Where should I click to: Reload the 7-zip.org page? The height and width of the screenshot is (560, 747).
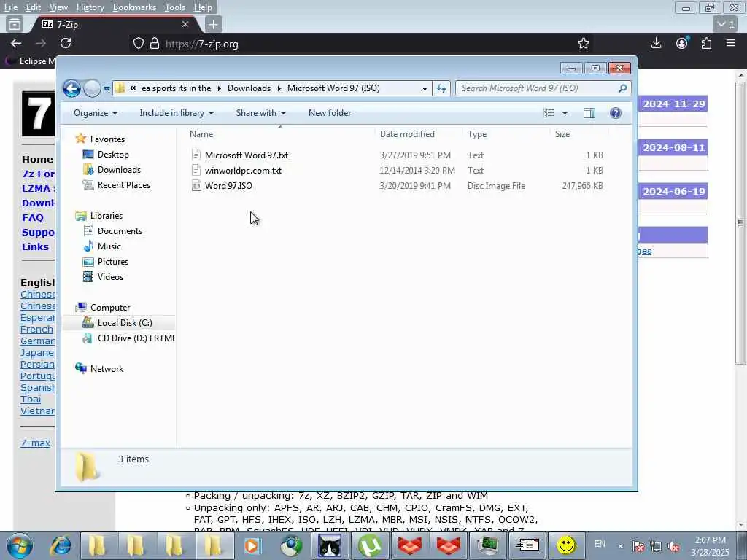coord(66,43)
